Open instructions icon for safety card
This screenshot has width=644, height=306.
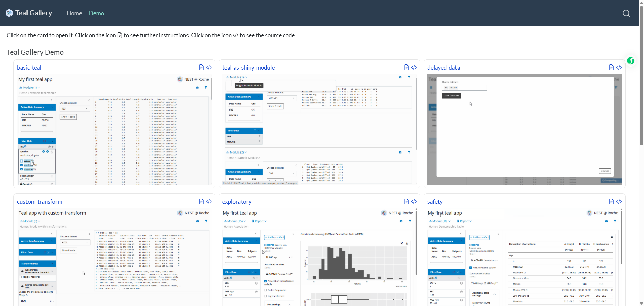click(x=611, y=202)
